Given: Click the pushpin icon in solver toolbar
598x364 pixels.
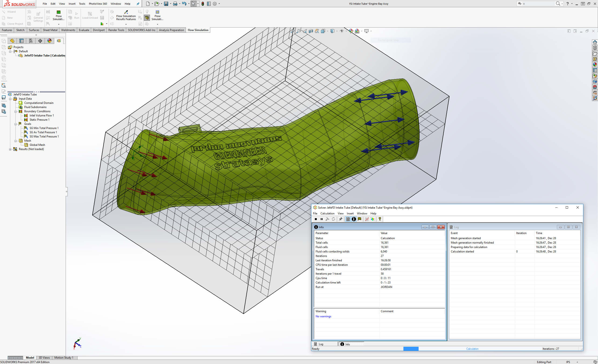Looking at the screenshot, I should (x=341, y=219).
